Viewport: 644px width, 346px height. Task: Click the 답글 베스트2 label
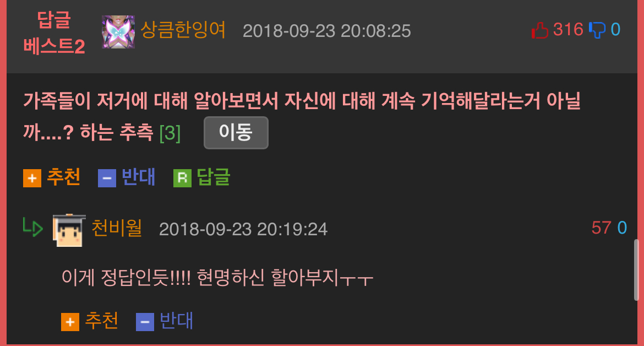[54, 33]
